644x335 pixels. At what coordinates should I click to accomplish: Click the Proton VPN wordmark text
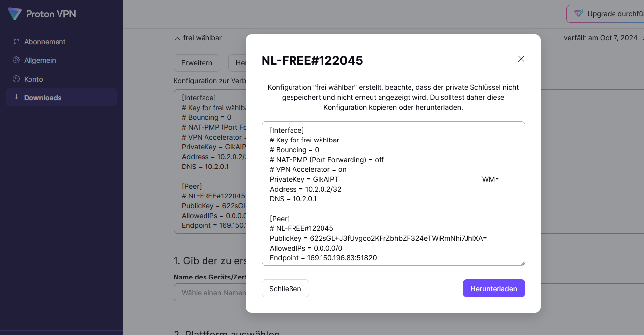pos(51,14)
